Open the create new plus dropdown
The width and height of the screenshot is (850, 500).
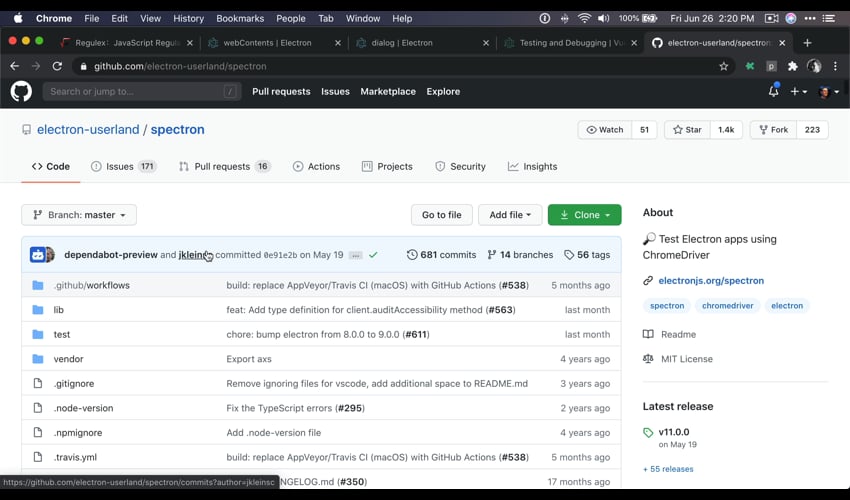tap(798, 92)
